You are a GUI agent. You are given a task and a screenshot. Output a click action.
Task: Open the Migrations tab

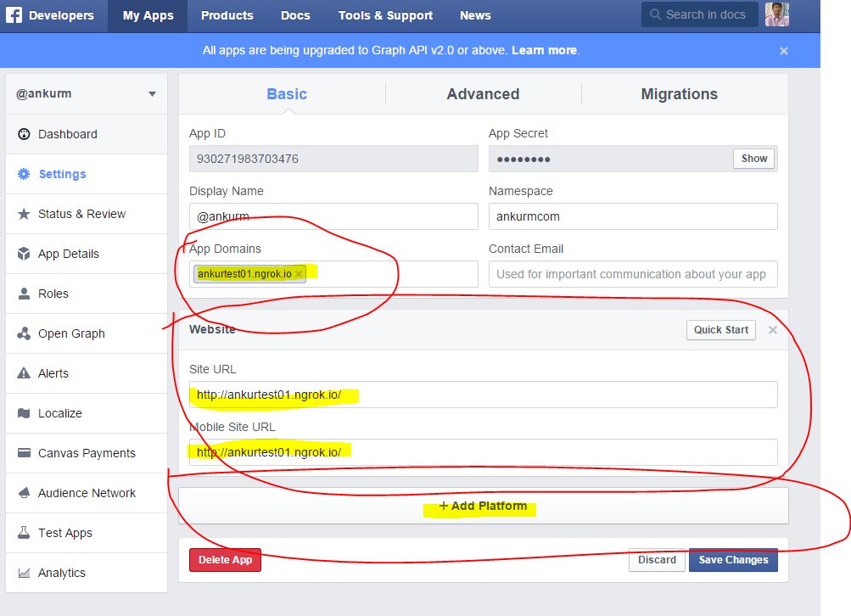coord(680,94)
